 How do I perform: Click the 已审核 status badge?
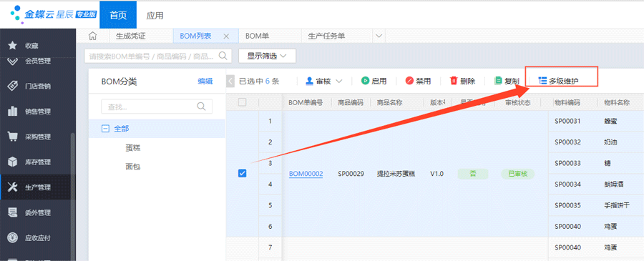(517, 174)
